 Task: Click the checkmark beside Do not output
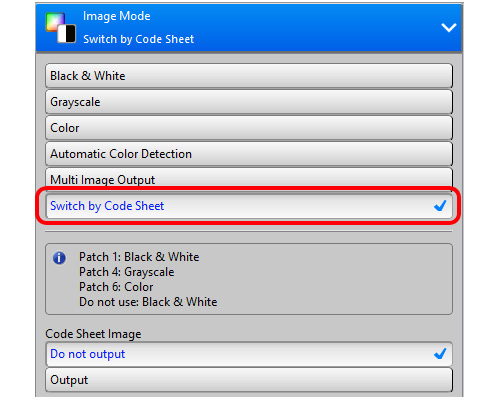[x=440, y=354]
